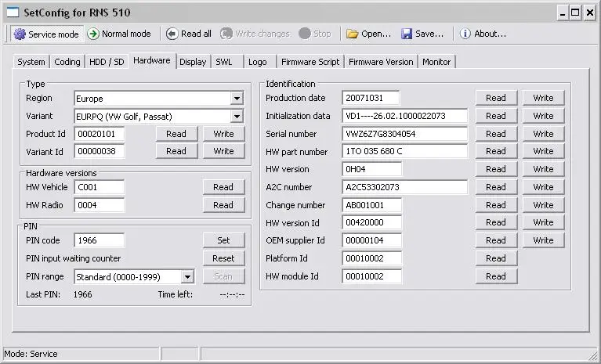Focus the Change number field AB001001
601x364 pixels.
pyautogui.click(x=371, y=205)
